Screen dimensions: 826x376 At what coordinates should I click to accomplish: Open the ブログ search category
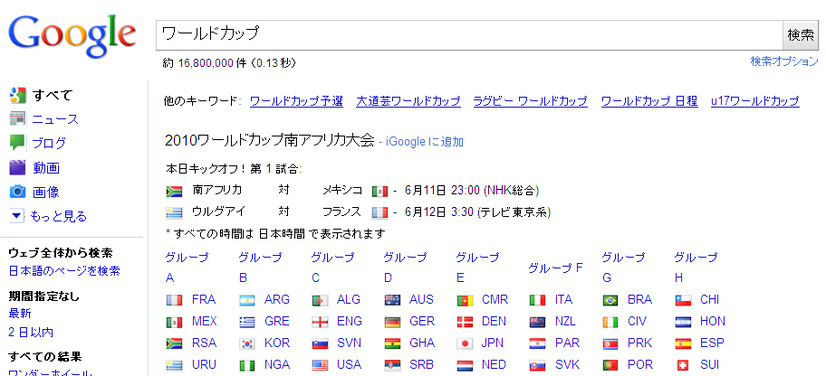[49, 143]
